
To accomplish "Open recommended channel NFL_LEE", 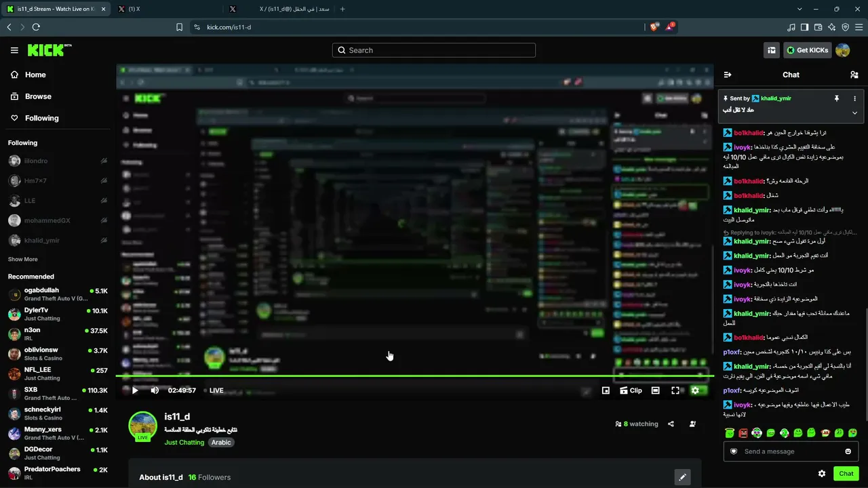I will pyautogui.click(x=58, y=373).
